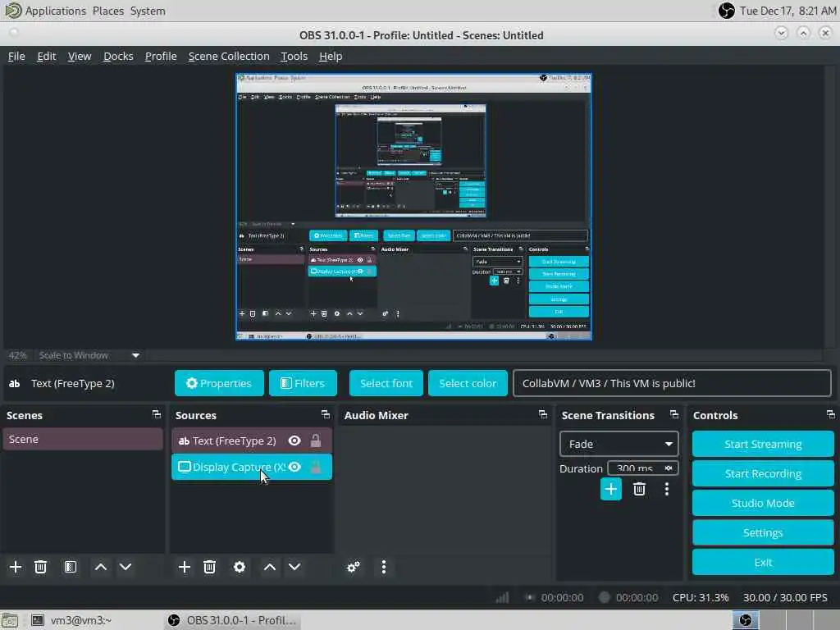The image size is (840, 630).
Task: Remove the transition with the trash icon
Action: [x=639, y=489]
